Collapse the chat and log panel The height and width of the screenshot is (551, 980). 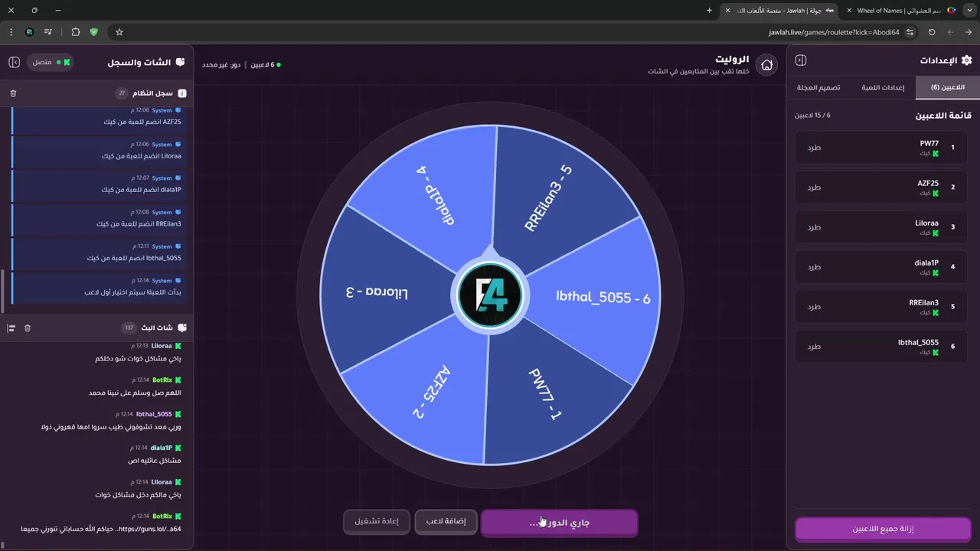tap(14, 62)
